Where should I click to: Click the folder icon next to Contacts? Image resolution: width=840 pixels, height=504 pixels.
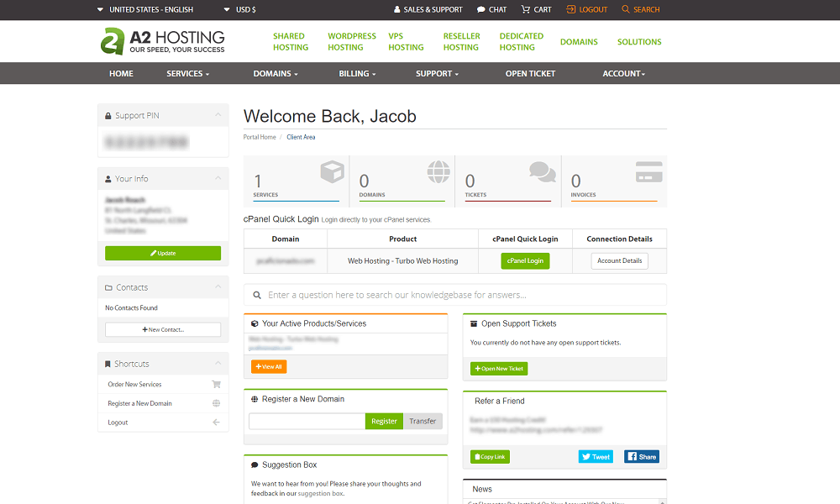[108, 287]
